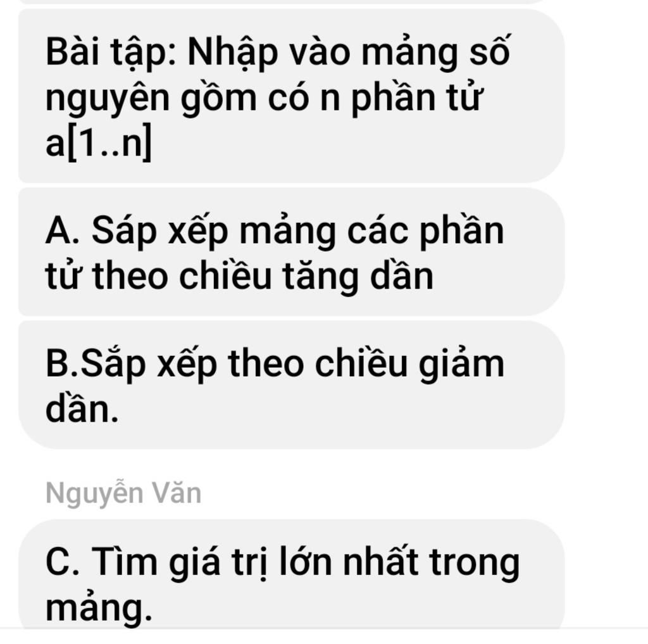This screenshot has width=648, height=644.
Task: Tap the message "A. Sáp xếp mảng các phần tử"
Action: (x=291, y=252)
